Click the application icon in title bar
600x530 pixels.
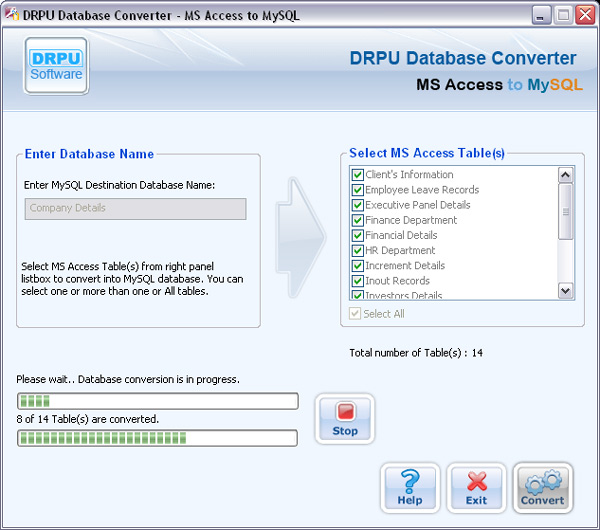[x=12, y=15]
